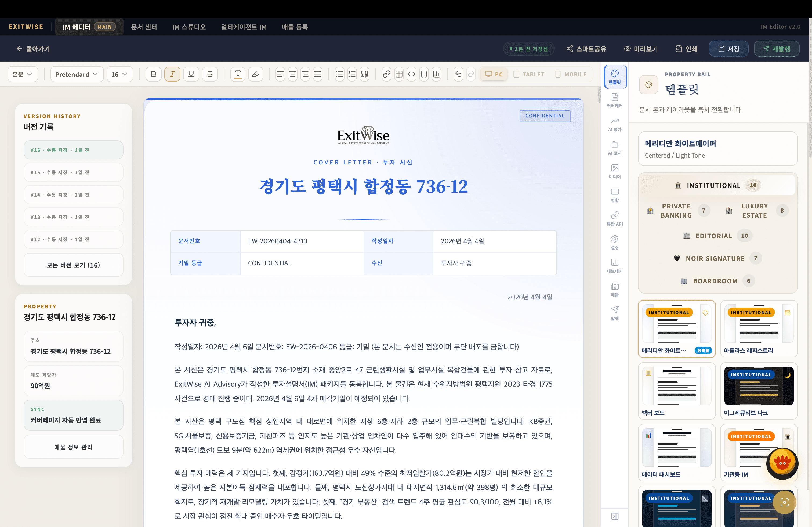This screenshot has width=812, height=527.
Task: Expand the 본문 paragraph style dropdown
Action: [23, 74]
